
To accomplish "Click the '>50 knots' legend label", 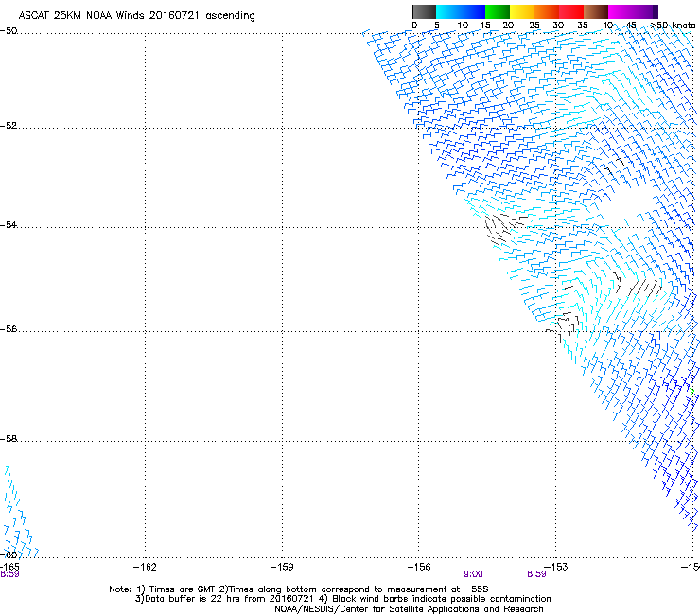I will pyautogui.click(x=673, y=26).
